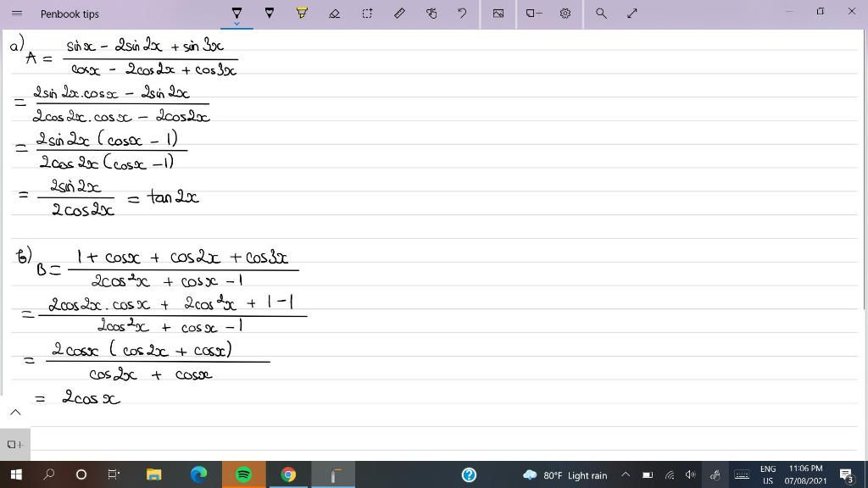Open the touch keyboard icon

(x=742, y=474)
